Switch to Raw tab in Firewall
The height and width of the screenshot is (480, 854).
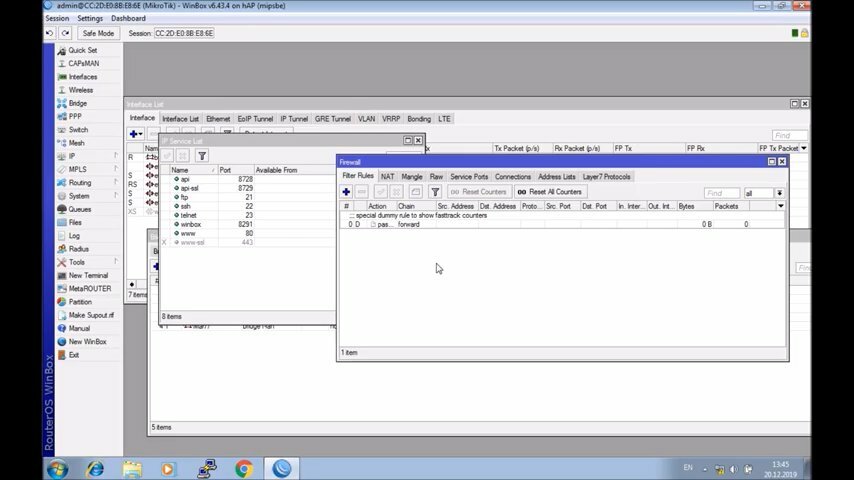pyautogui.click(x=436, y=177)
